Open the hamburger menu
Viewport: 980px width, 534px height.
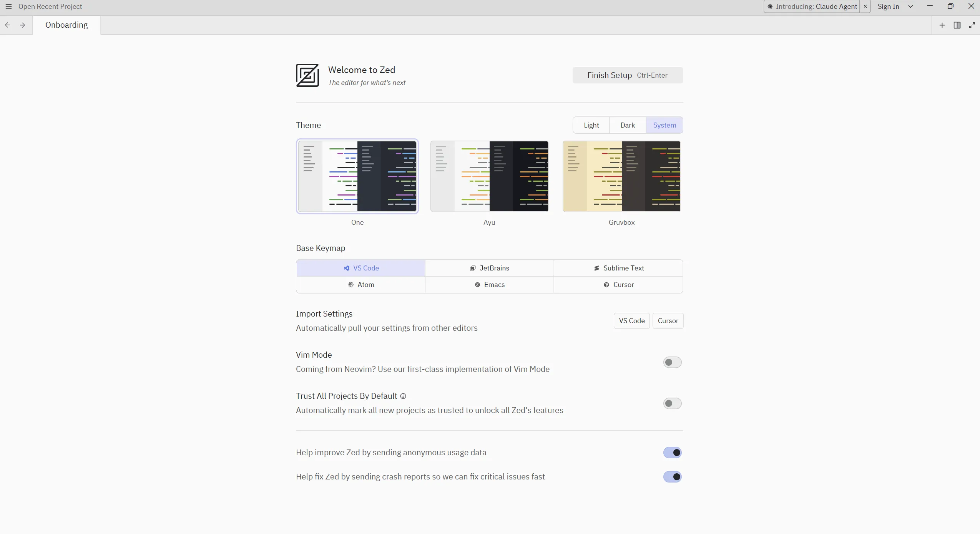(x=8, y=6)
